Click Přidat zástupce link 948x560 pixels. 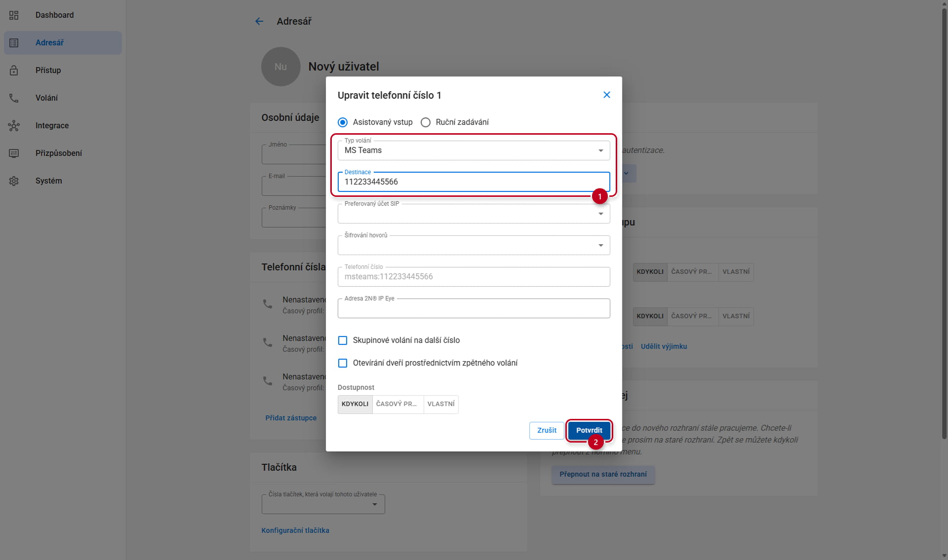tap(291, 418)
